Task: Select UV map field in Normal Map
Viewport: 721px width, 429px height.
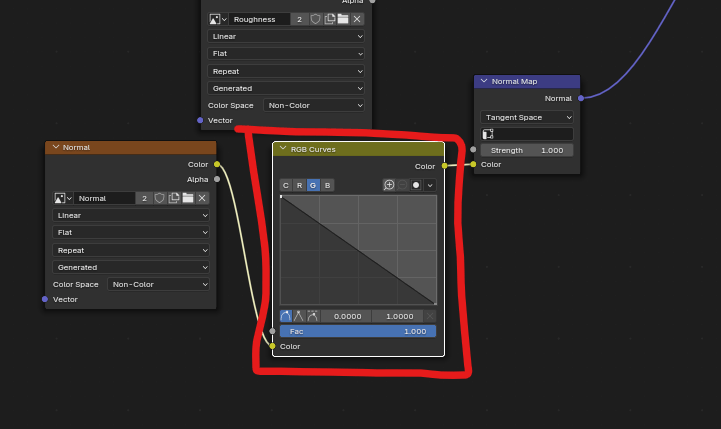Action: point(527,134)
